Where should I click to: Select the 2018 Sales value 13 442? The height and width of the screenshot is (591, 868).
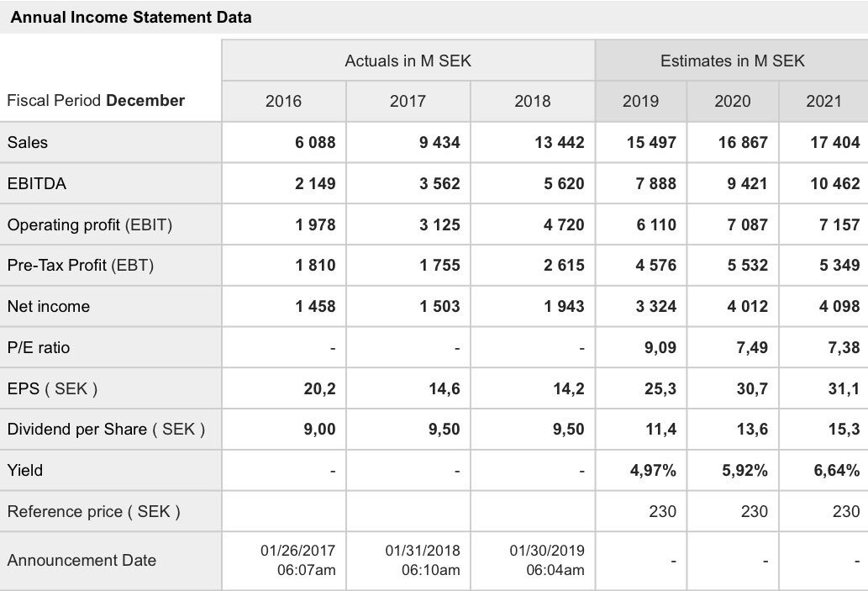coord(559,142)
